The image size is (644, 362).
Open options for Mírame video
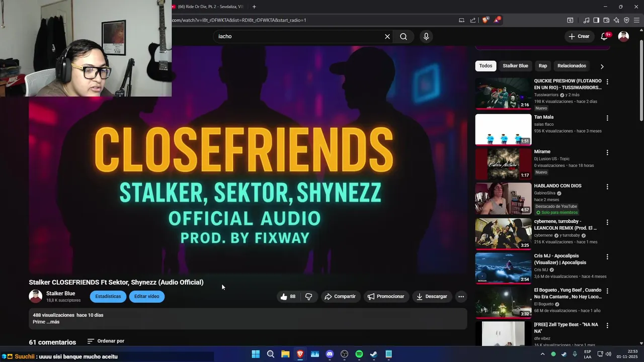point(607,152)
